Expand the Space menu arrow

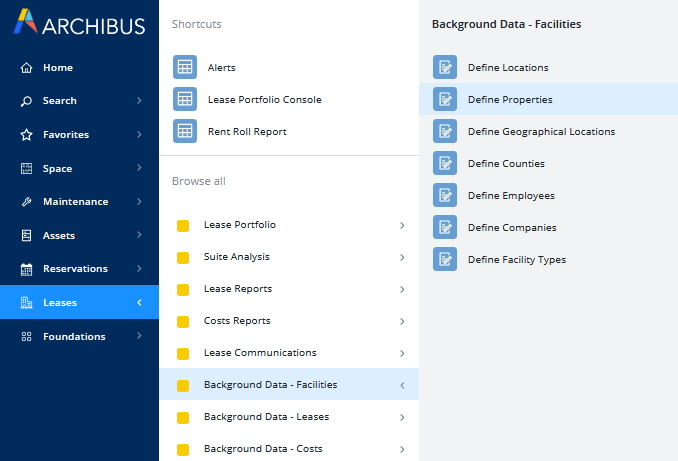139,169
